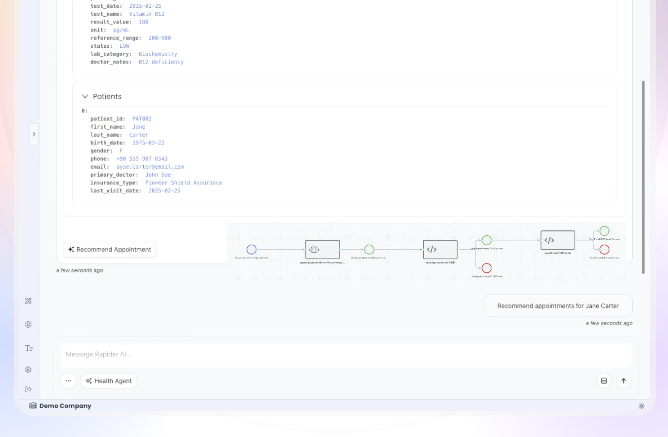Select insurance value Pioneer Shield Assurance
This screenshot has height=437, width=668.
pyautogui.click(x=184, y=183)
